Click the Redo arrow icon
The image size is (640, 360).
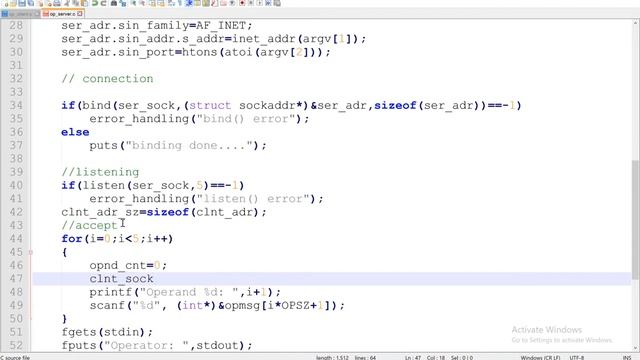(104, 3)
